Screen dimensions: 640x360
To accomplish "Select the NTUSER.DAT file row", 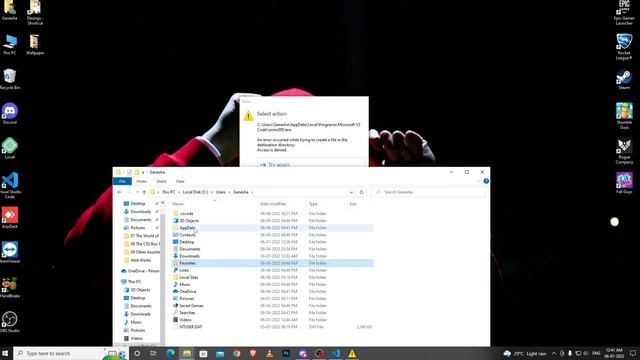I will [x=272, y=327].
